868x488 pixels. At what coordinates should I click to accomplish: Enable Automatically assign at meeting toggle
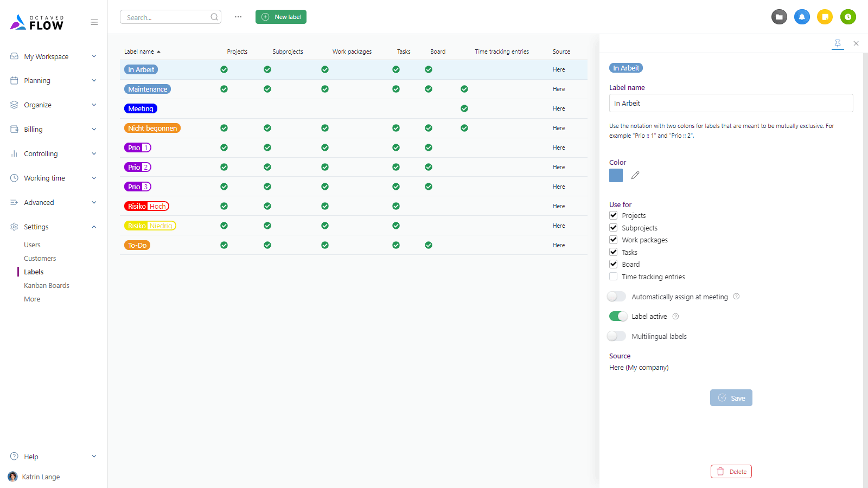[617, 297]
